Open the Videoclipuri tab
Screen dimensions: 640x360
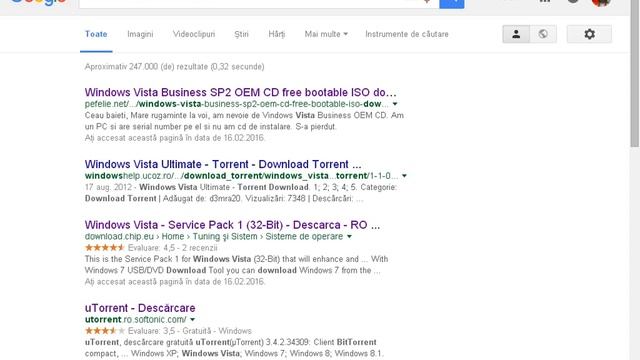[x=194, y=34]
